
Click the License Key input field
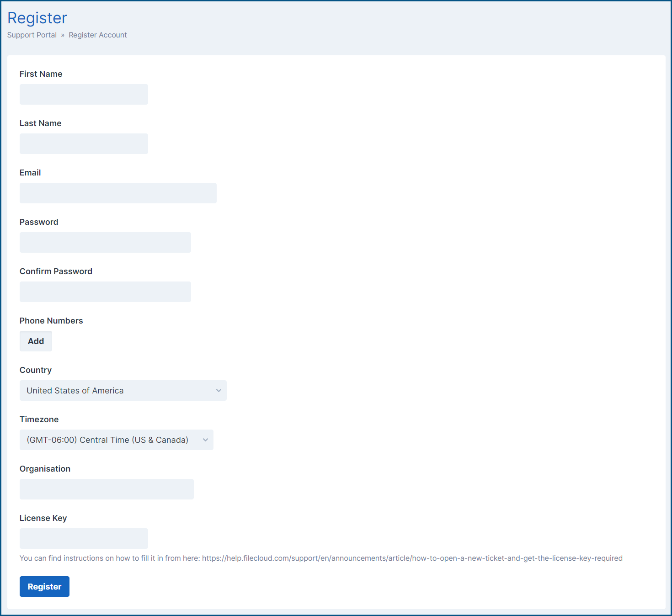pos(83,538)
